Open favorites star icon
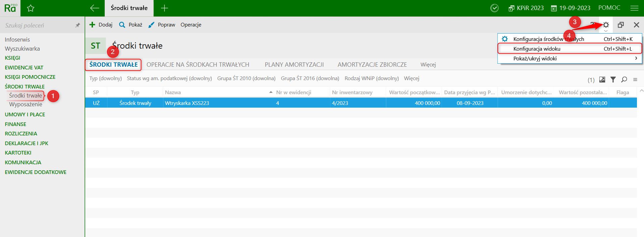Viewport: 644px width, 237px height. click(x=31, y=8)
